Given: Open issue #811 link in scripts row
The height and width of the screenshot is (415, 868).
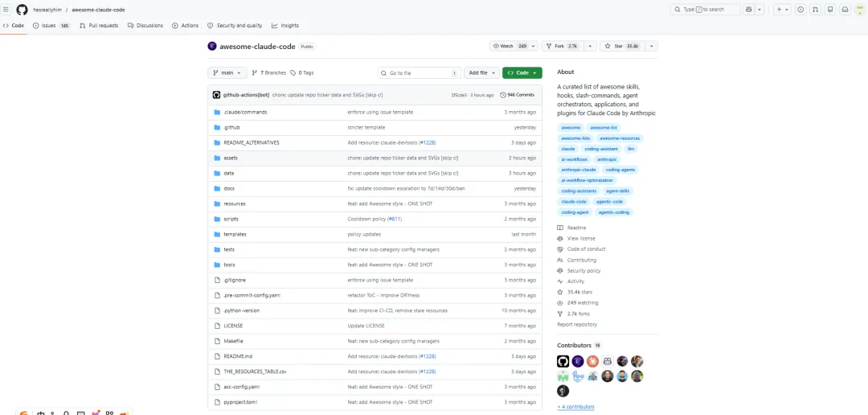Looking at the screenshot, I should point(394,219).
